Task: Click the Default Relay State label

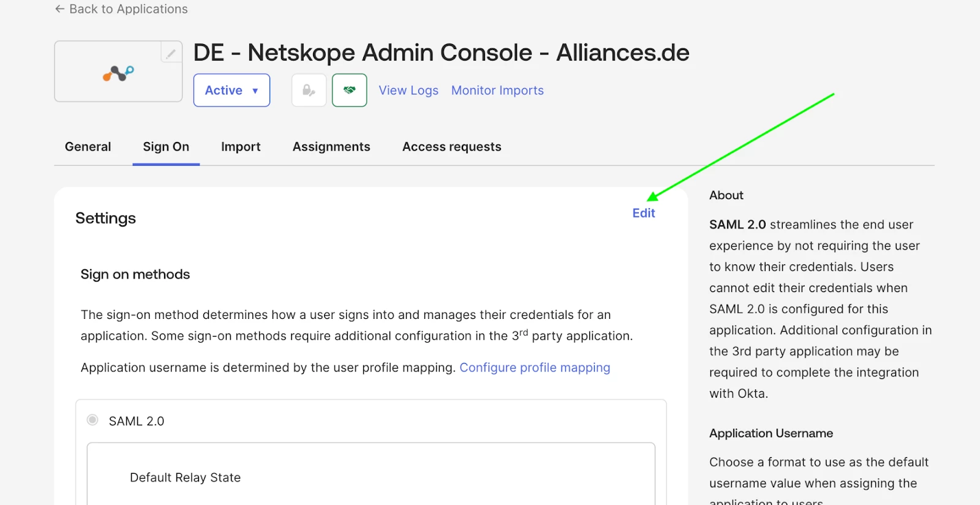Action: pyautogui.click(x=185, y=477)
